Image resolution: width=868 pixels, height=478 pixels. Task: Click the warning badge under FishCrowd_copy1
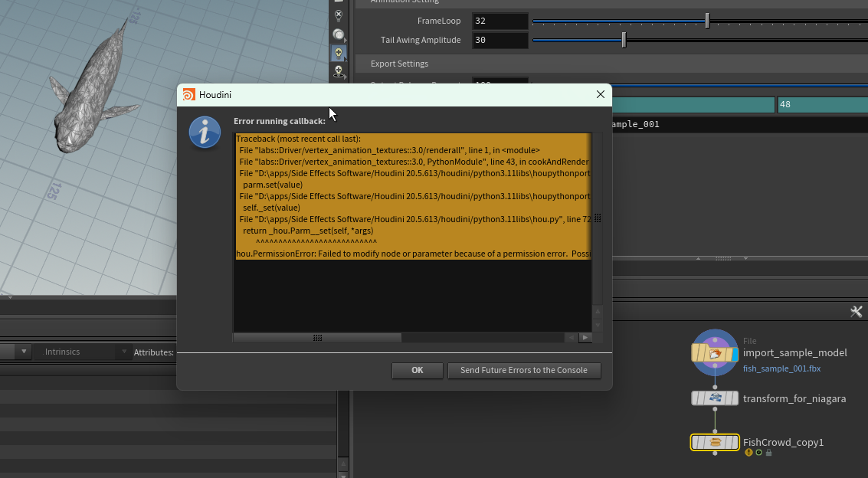coord(749,453)
